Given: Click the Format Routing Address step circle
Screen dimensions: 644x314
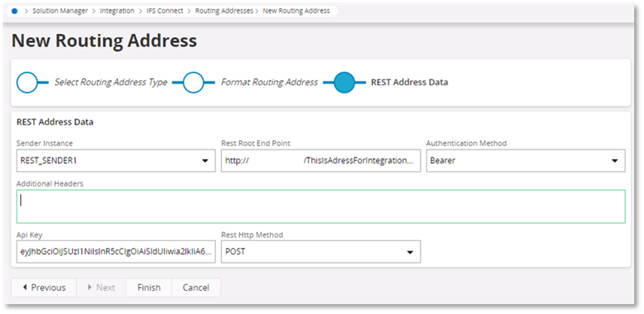Looking at the screenshot, I should [x=194, y=82].
